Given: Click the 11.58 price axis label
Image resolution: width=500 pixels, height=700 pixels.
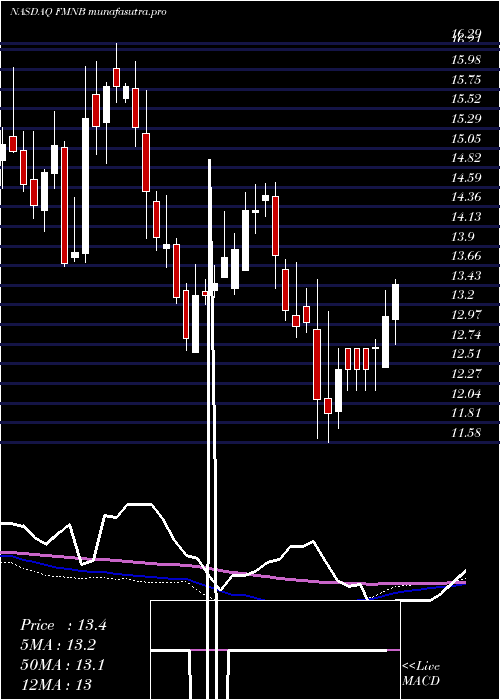Looking at the screenshot, I should (466, 432).
